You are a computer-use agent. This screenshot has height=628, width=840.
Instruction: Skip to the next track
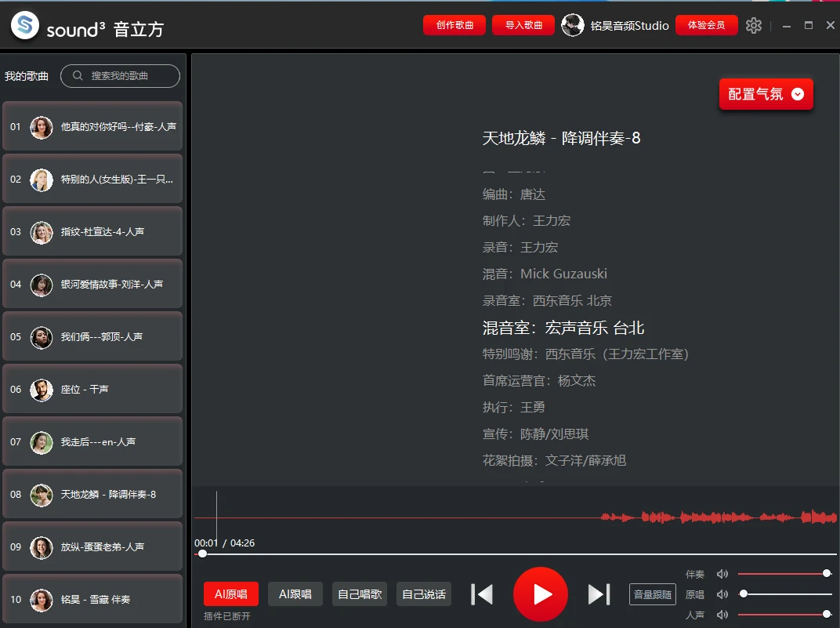599,594
